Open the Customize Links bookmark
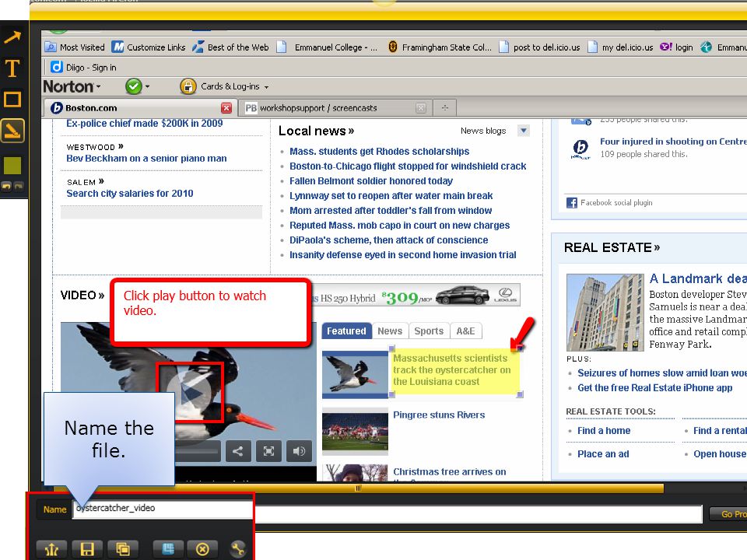This screenshot has width=747, height=560. coord(149,47)
